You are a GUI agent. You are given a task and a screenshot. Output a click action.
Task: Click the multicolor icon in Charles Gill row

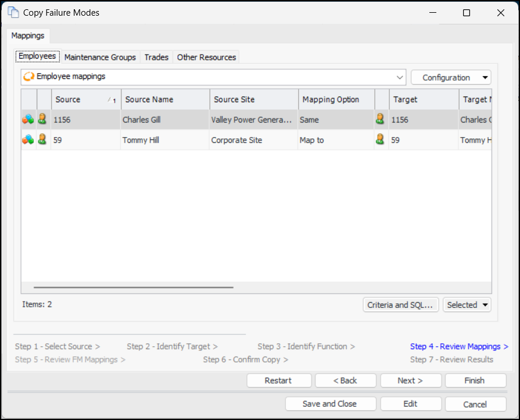[x=28, y=120]
